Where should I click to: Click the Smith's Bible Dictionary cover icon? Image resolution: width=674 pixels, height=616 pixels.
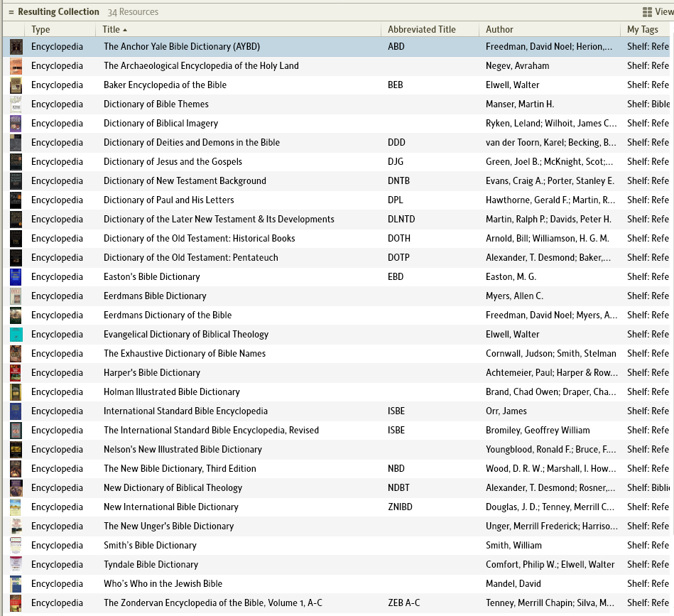click(x=16, y=545)
